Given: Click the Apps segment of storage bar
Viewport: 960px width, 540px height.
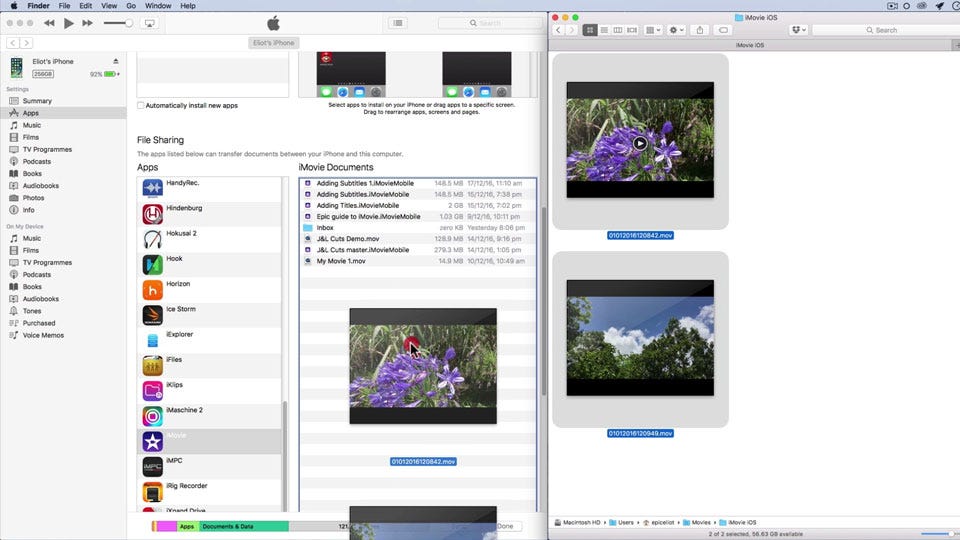Looking at the screenshot, I should [x=187, y=527].
